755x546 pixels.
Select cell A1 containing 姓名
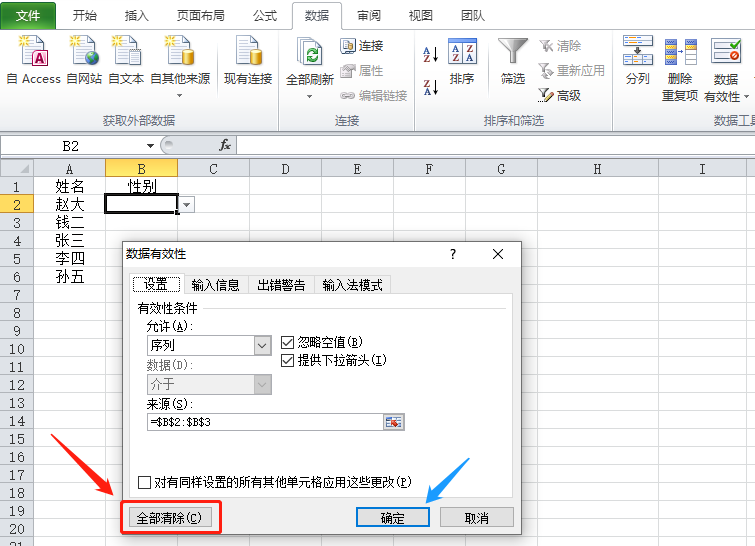click(69, 186)
